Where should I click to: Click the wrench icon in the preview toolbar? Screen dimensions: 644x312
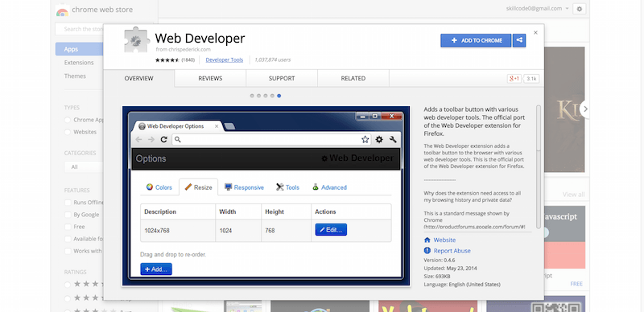click(393, 140)
